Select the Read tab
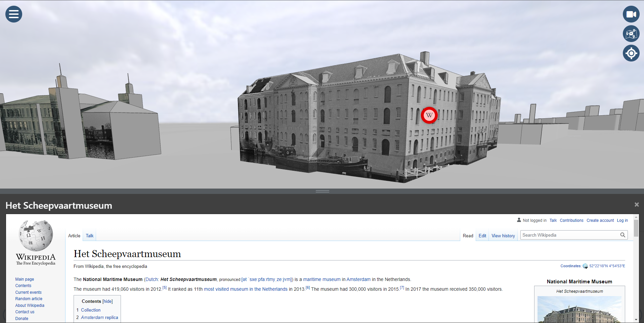Screen dimensions: 644x323 tap(468, 236)
